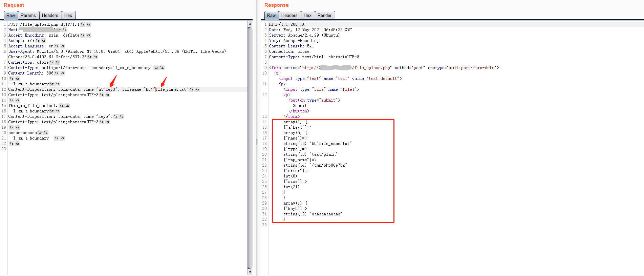
Task: Select the Hex tab in the Response panel
Action: (307, 15)
